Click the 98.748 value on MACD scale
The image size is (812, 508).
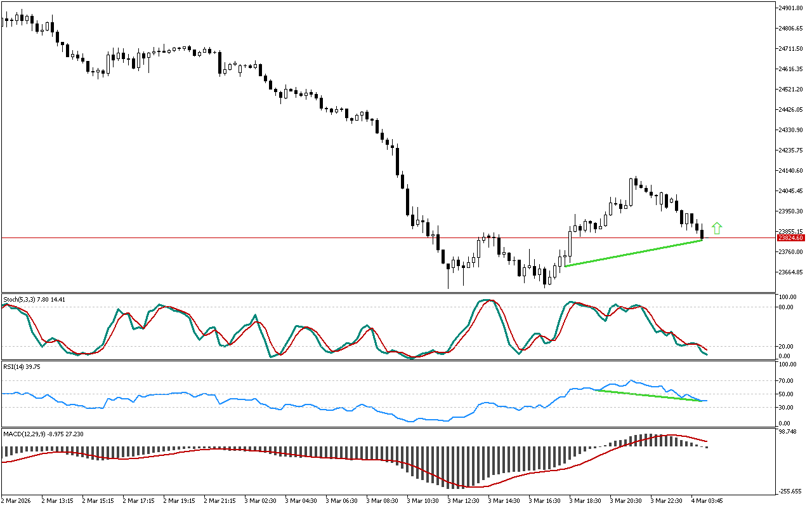coord(789,432)
